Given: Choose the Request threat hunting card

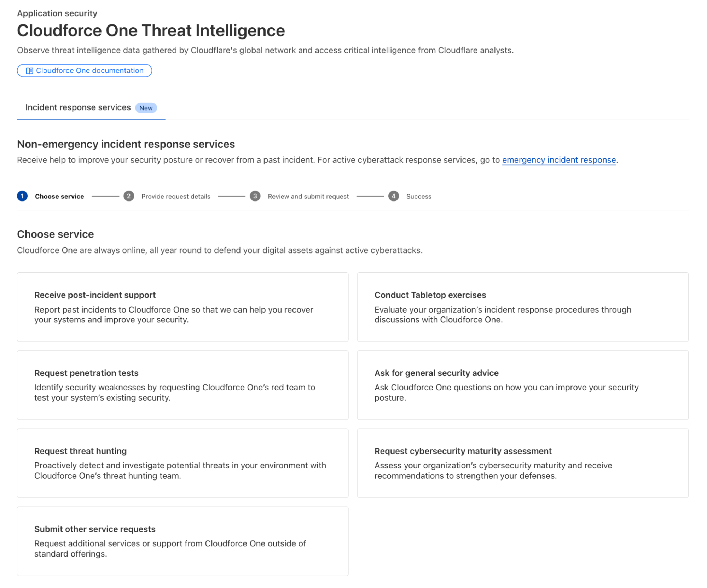Looking at the screenshot, I should click(x=182, y=463).
